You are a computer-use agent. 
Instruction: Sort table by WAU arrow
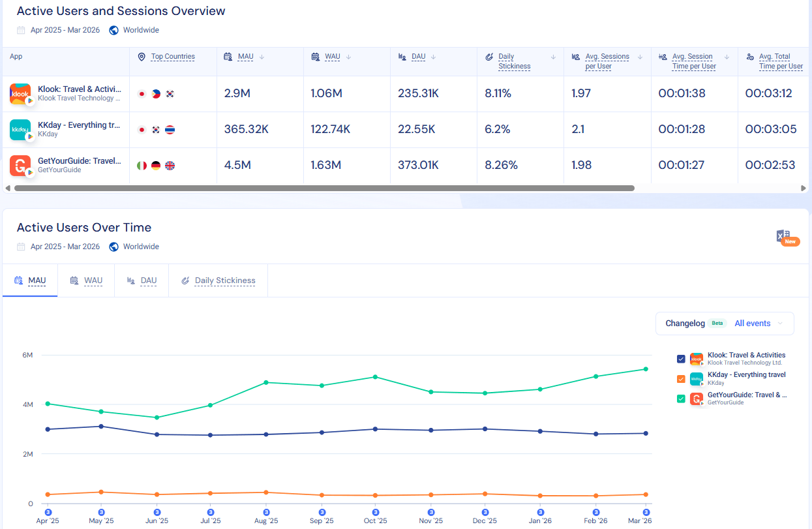[x=348, y=57]
